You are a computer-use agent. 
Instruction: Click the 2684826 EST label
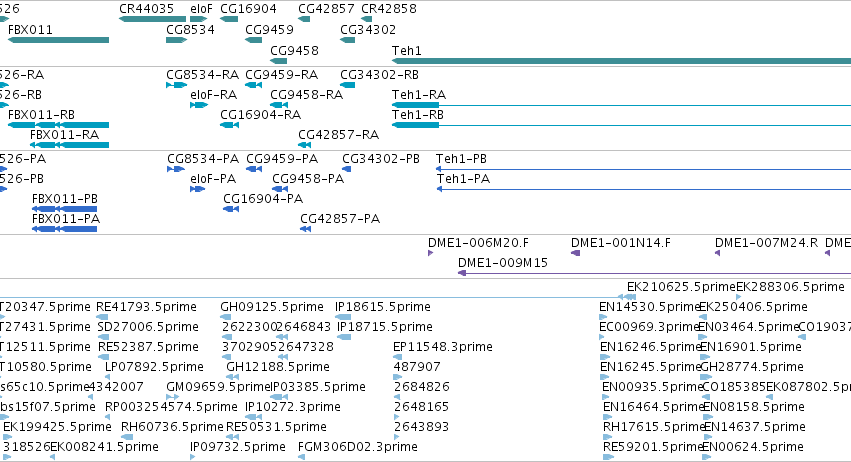pyautogui.click(x=421, y=387)
